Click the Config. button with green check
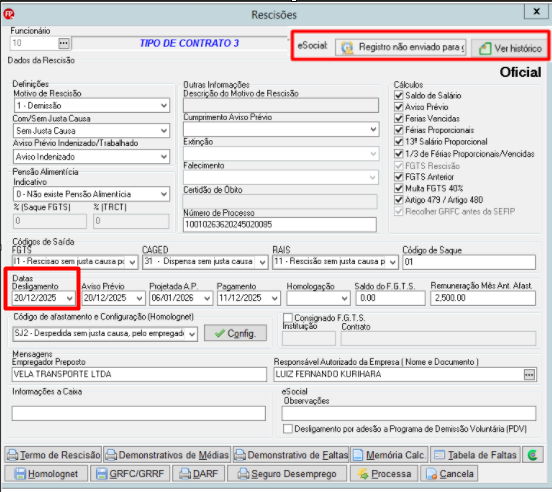Viewport: 552px width, 492px height. 235,333
